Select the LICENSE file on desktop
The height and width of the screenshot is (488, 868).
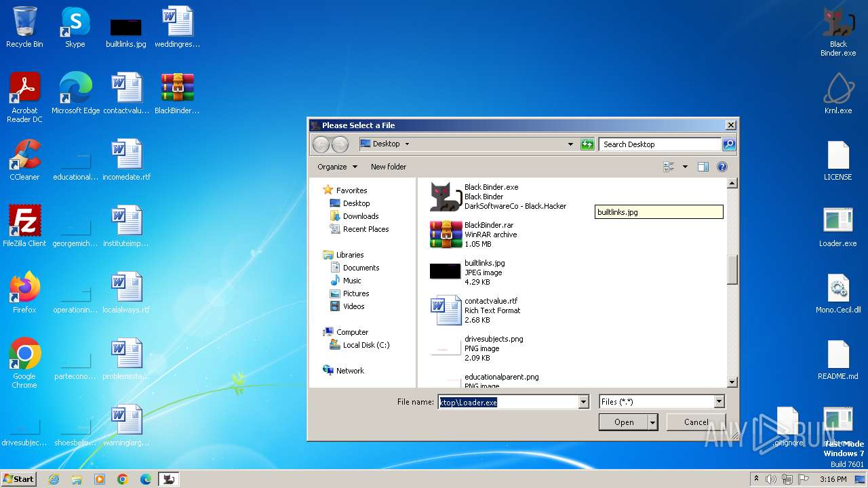pyautogui.click(x=838, y=160)
